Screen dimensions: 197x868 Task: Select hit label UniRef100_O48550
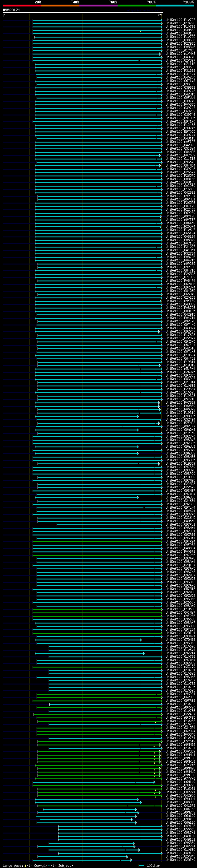pos(180,521)
